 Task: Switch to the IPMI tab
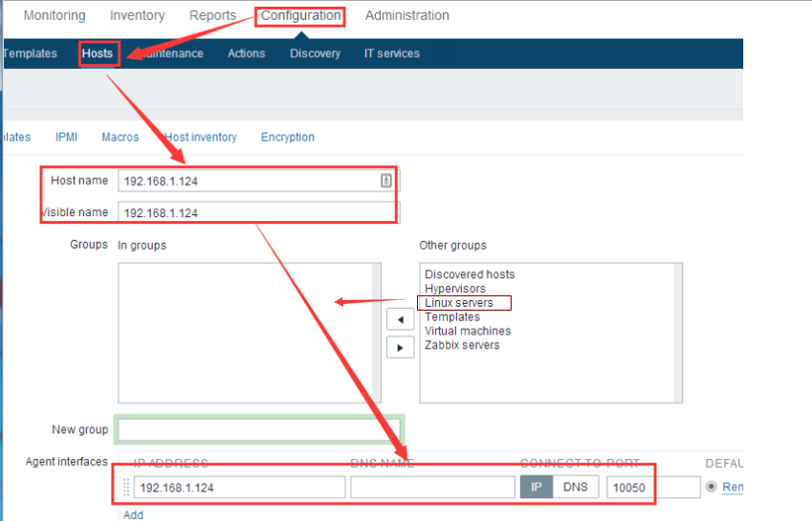point(66,137)
